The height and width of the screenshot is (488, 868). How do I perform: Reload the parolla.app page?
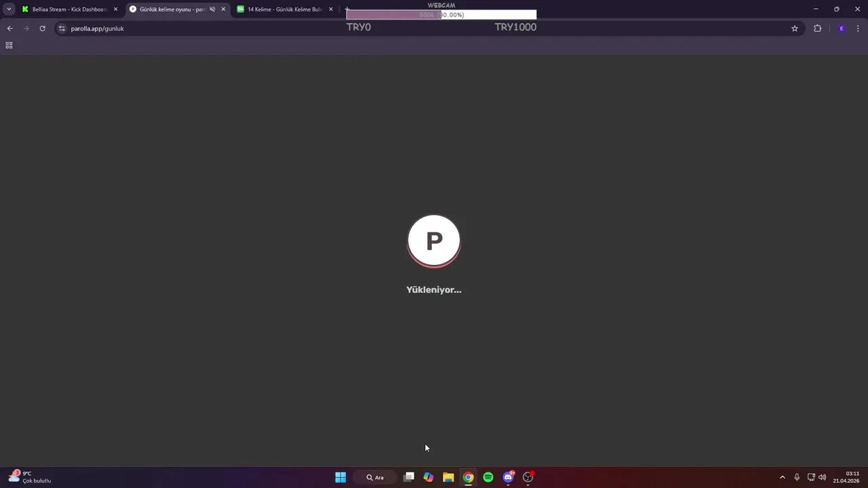point(42,28)
